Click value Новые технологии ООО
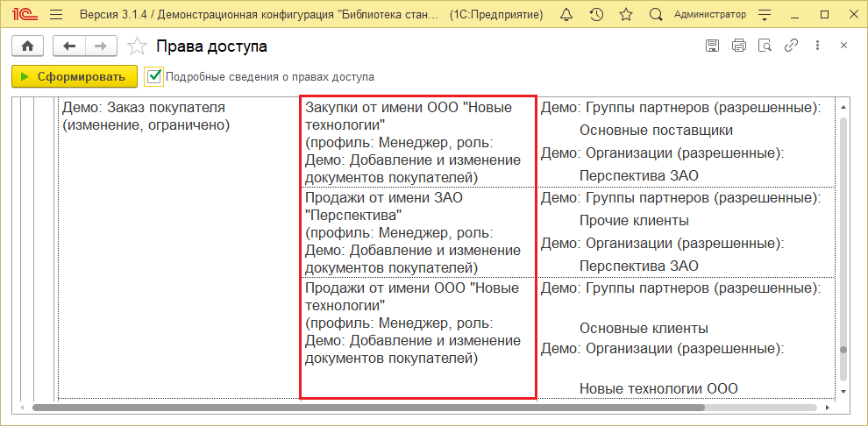868x426 pixels. (658, 389)
